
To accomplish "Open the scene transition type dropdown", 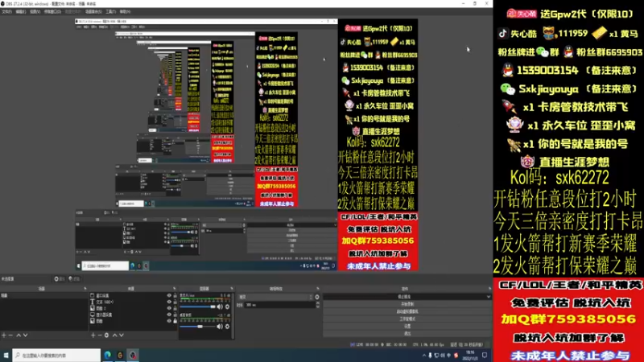I will point(275,297).
